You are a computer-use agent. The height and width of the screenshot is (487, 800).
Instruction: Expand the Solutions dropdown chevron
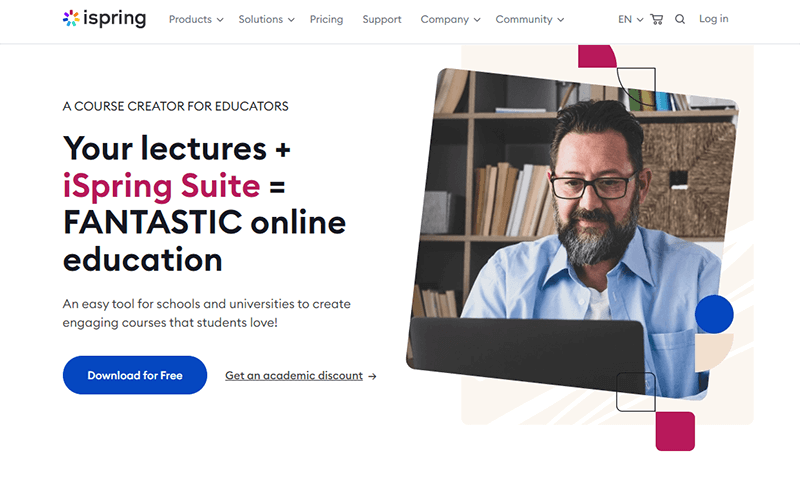[291, 20]
